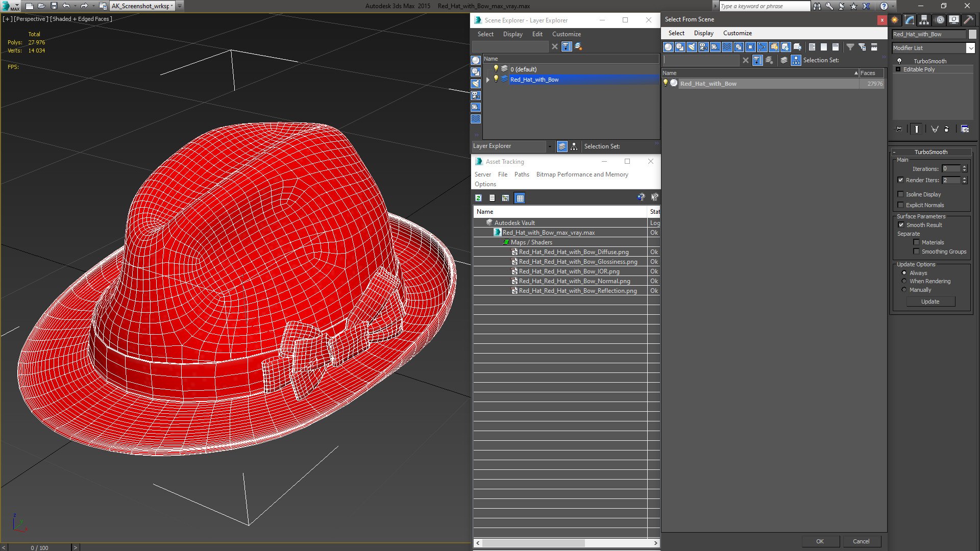
Task: Open a file using the folder icon
Action: [x=42, y=6]
